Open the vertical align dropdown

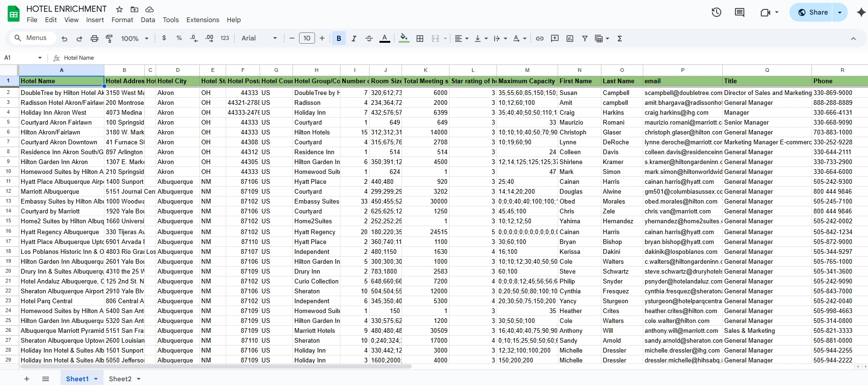[x=481, y=39]
